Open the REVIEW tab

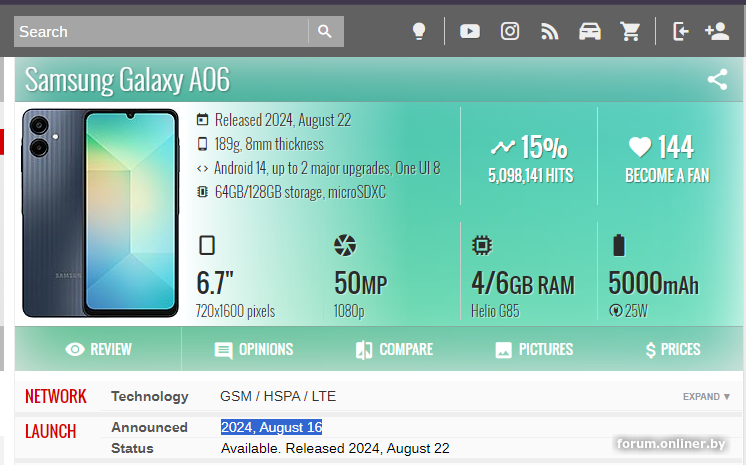pyautogui.click(x=98, y=349)
